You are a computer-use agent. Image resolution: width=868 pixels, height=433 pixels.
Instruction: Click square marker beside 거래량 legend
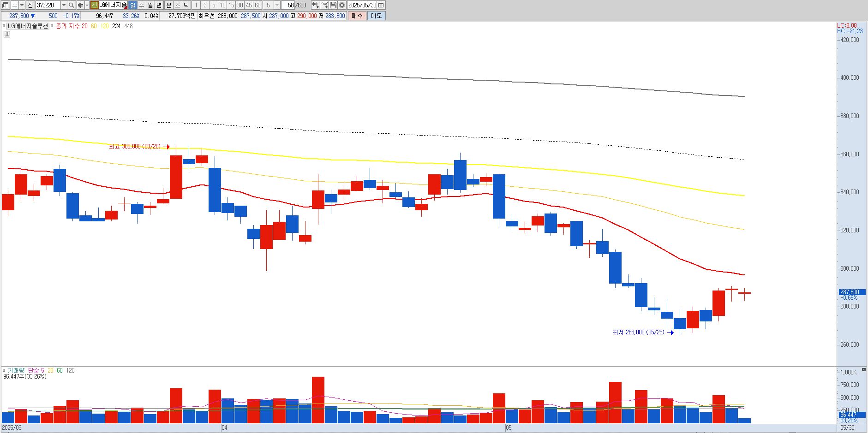(x=4, y=370)
